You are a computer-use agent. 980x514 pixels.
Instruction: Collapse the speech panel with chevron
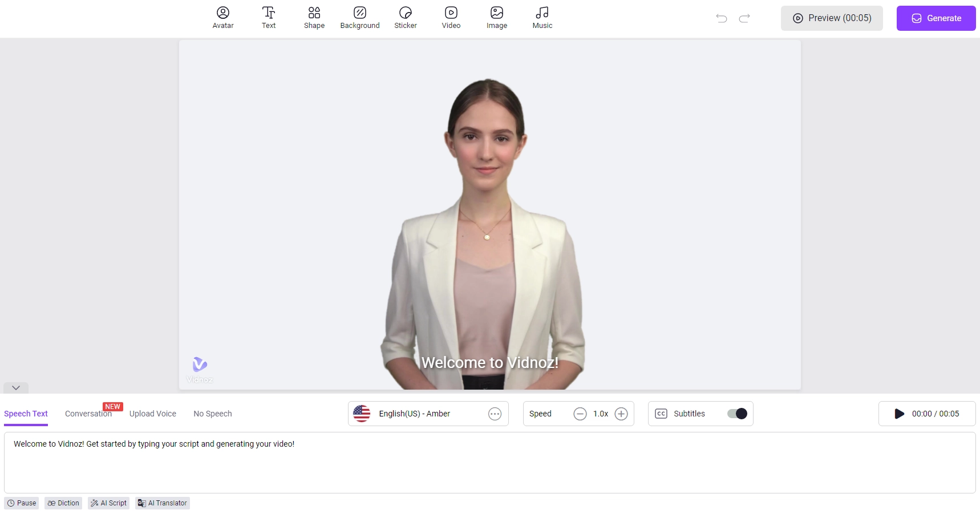[16, 388]
